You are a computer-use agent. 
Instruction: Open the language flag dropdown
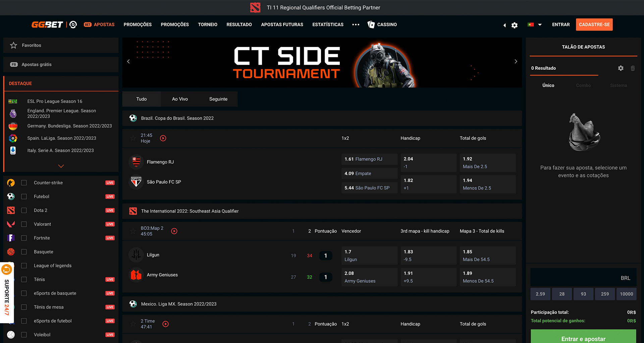tap(534, 24)
